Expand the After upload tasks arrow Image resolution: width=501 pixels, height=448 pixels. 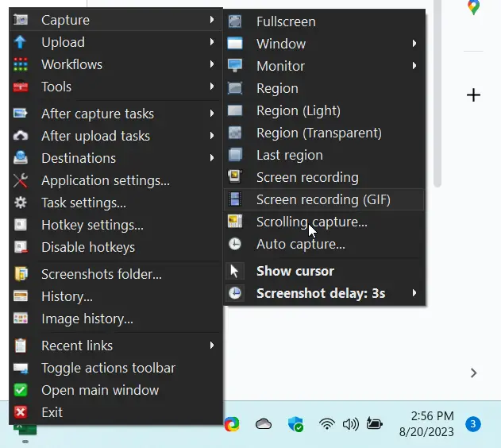[212, 136]
